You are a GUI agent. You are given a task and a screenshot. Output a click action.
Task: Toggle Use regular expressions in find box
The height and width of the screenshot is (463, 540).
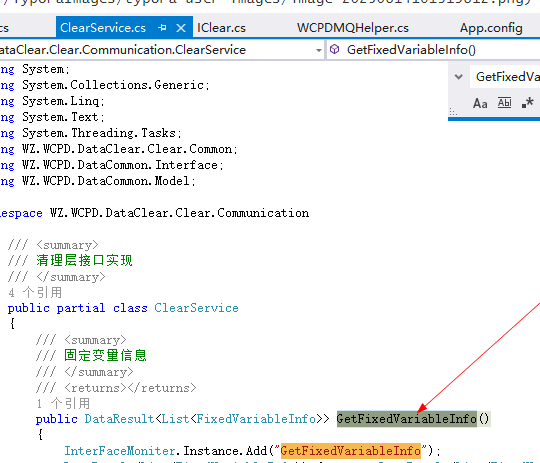point(527,103)
